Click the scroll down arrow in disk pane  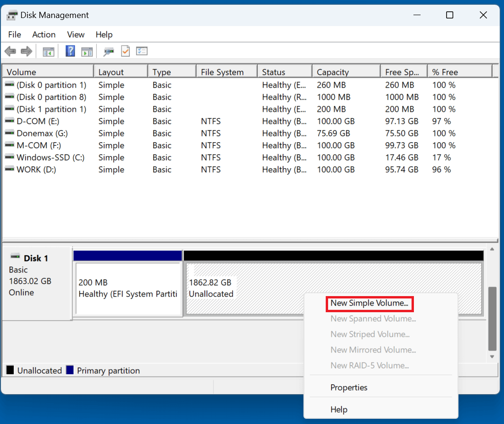pos(493,357)
